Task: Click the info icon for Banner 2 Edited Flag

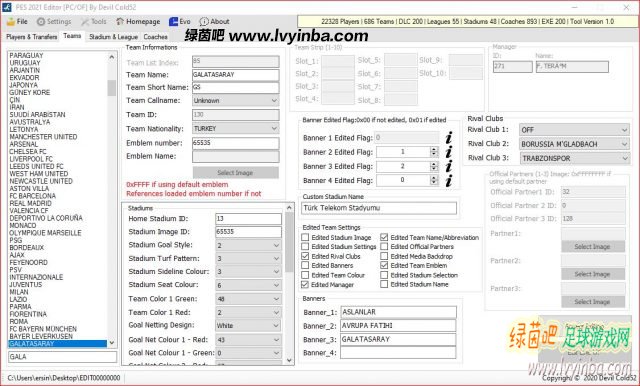Action: click(449, 152)
